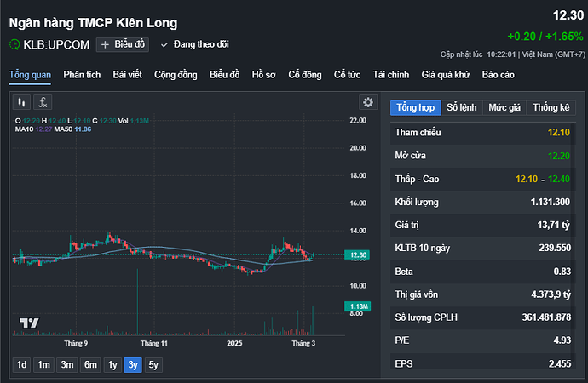Open the Giá quá khứ tab

(446, 75)
